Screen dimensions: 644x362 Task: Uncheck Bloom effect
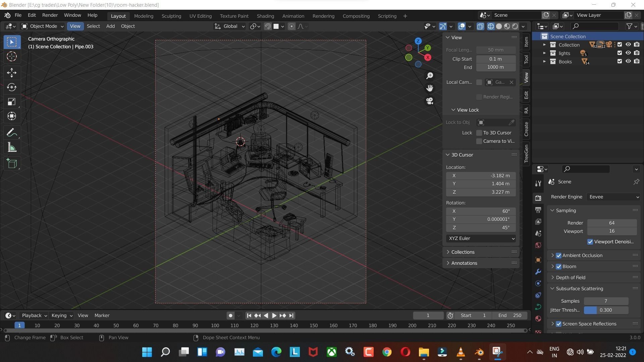coord(558,266)
